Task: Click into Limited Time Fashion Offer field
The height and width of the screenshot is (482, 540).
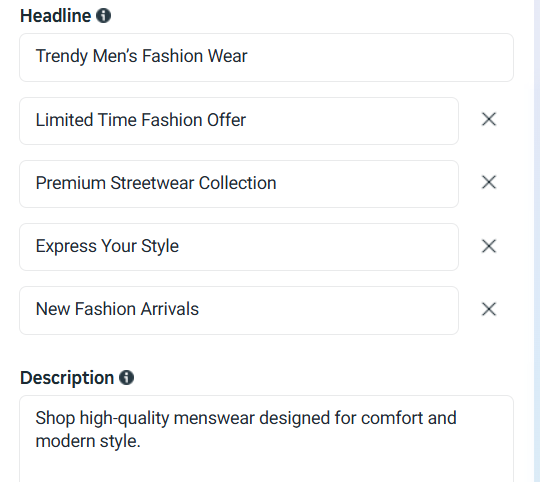Action: [x=239, y=121]
